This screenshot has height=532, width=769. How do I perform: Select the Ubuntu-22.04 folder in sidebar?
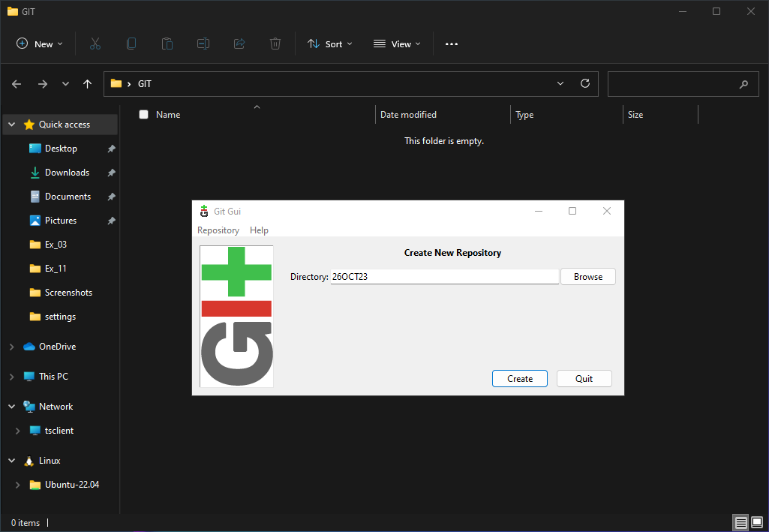(x=71, y=485)
